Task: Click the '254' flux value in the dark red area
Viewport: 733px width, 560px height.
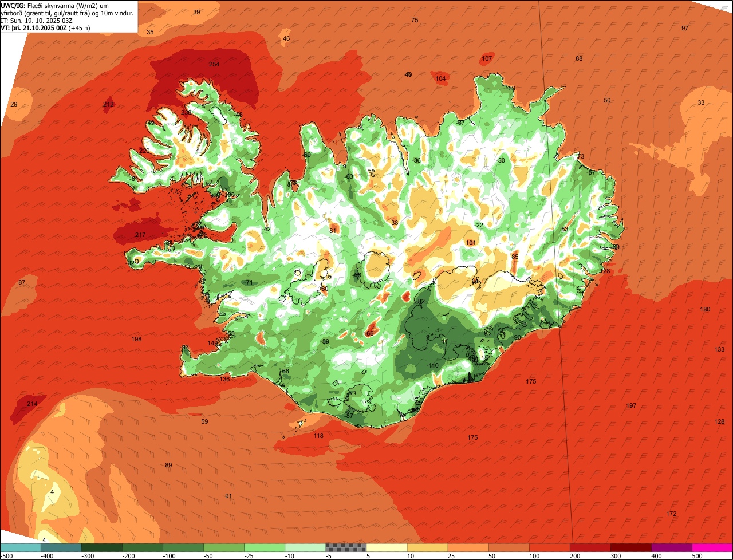Action: click(214, 64)
